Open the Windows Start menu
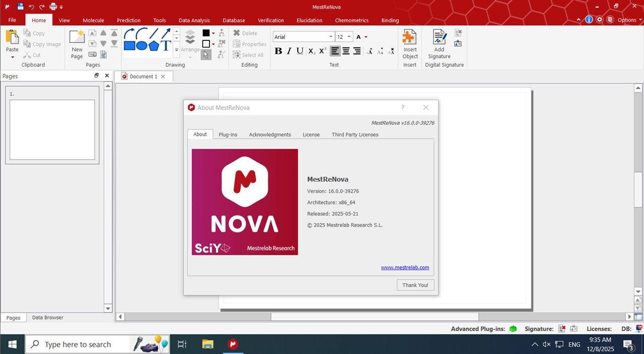 12,344
